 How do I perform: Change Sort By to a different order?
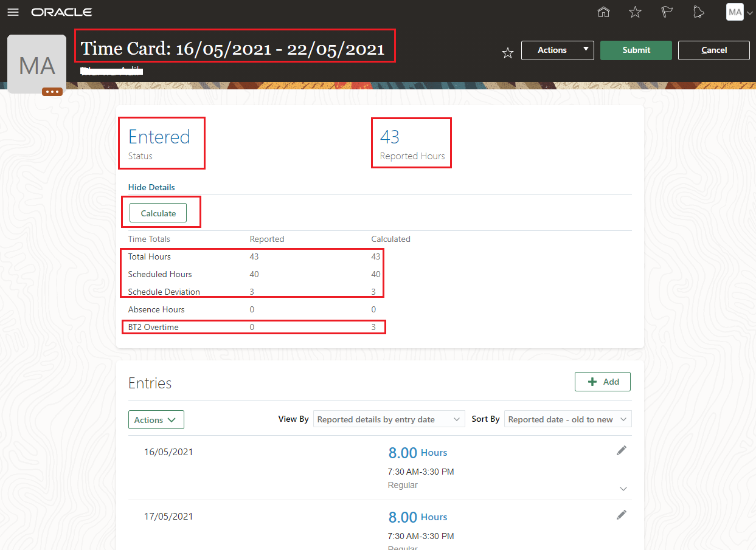click(567, 419)
